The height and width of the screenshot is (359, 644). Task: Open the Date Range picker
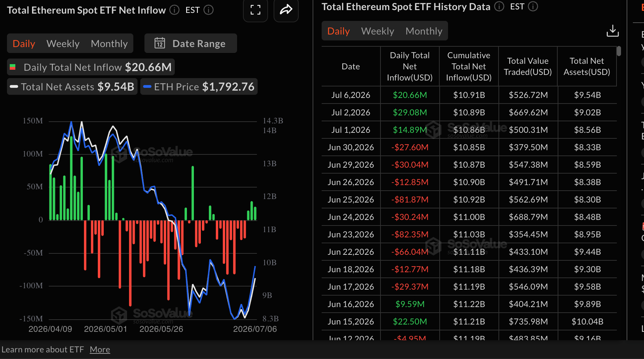pyautogui.click(x=191, y=44)
